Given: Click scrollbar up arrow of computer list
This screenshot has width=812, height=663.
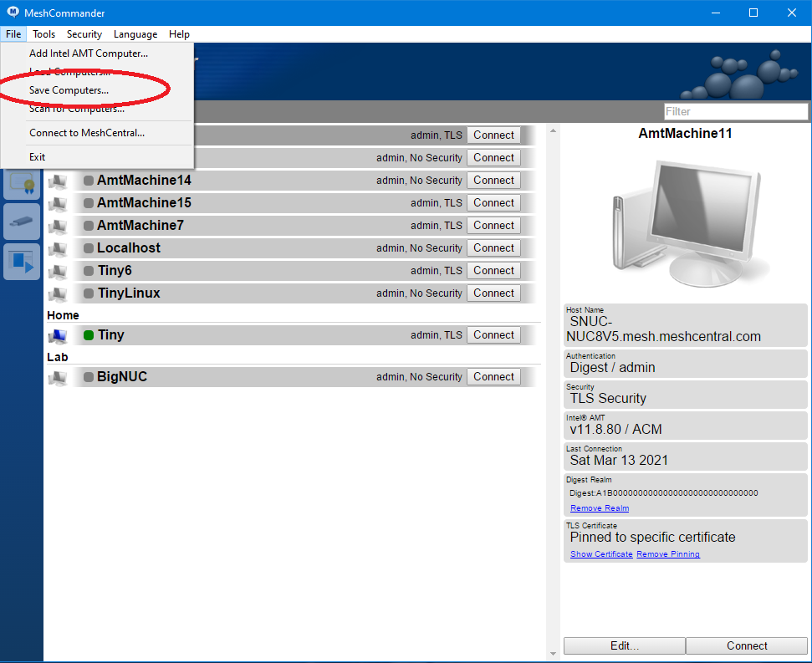Looking at the screenshot, I should pos(553,130).
